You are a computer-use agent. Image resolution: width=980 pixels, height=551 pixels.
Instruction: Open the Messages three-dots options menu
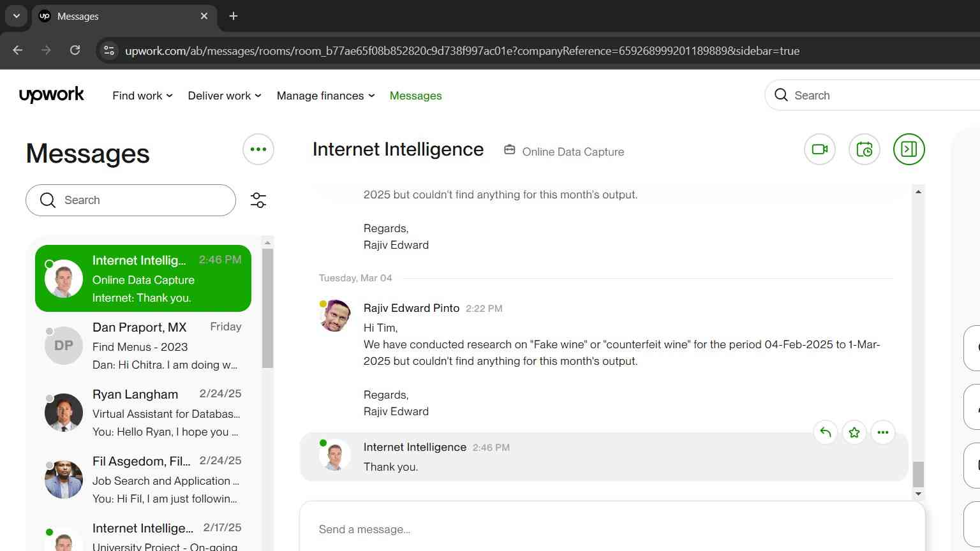coord(258,149)
